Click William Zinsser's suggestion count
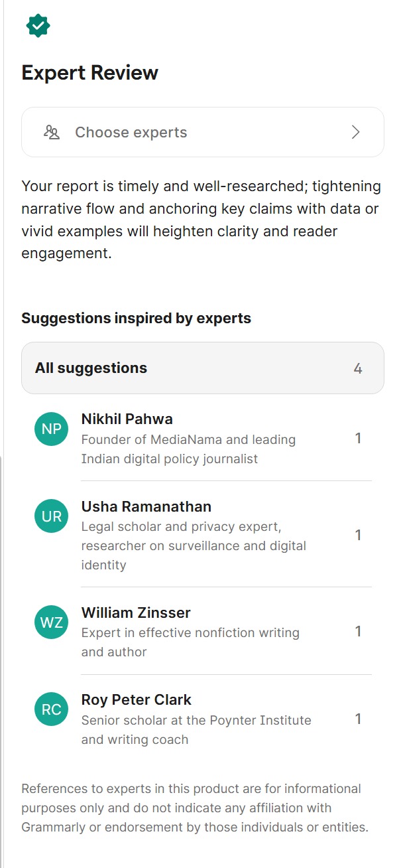This screenshot has width=401, height=868. [x=358, y=631]
